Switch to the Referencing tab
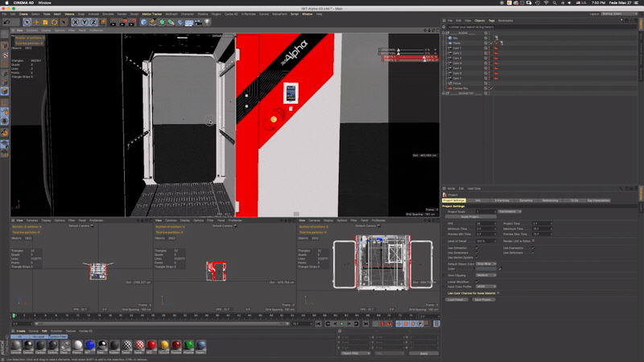This screenshot has width=644, height=362. click(x=550, y=200)
